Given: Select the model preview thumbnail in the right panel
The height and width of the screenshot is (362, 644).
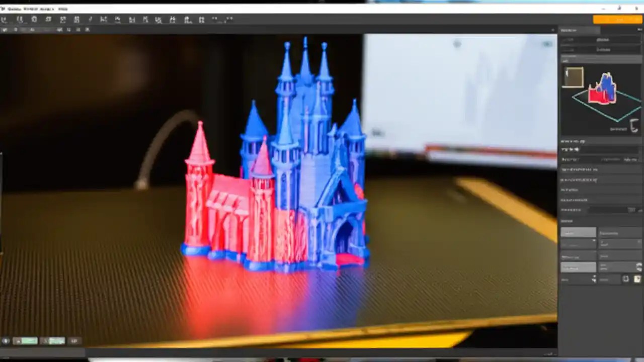Looking at the screenshot, I should (573, 76).
